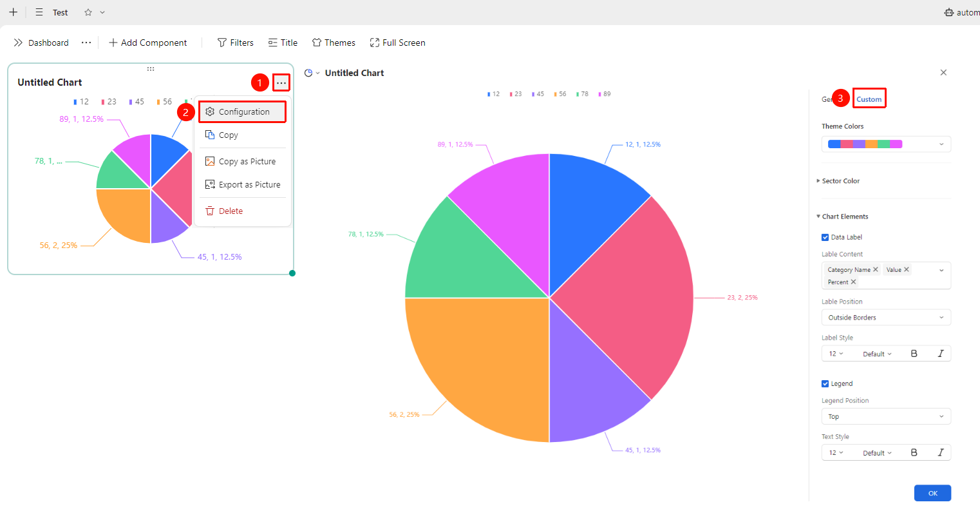Collapse the Chart Elements section
The image size is (980, 520).
click(842, 217)
